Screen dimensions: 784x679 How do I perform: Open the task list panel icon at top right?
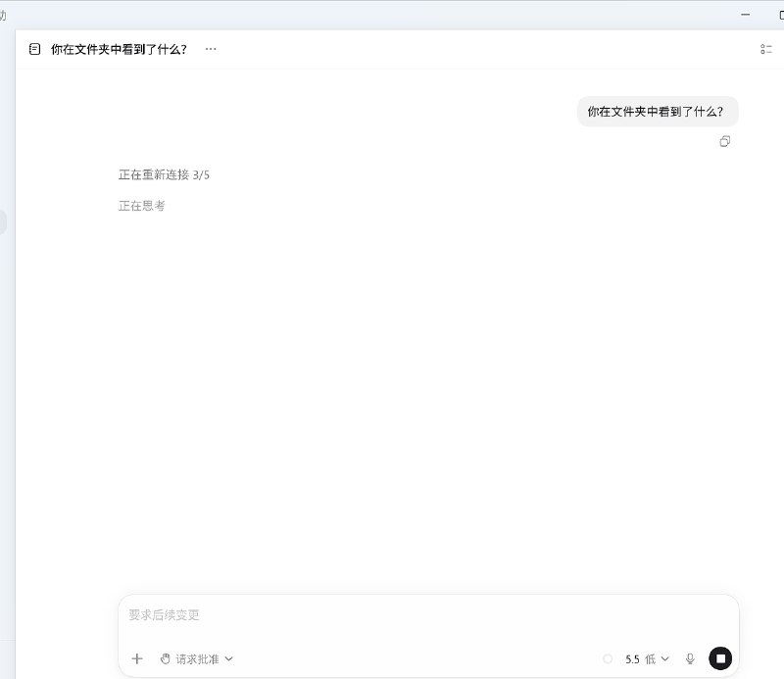(766, 49)
